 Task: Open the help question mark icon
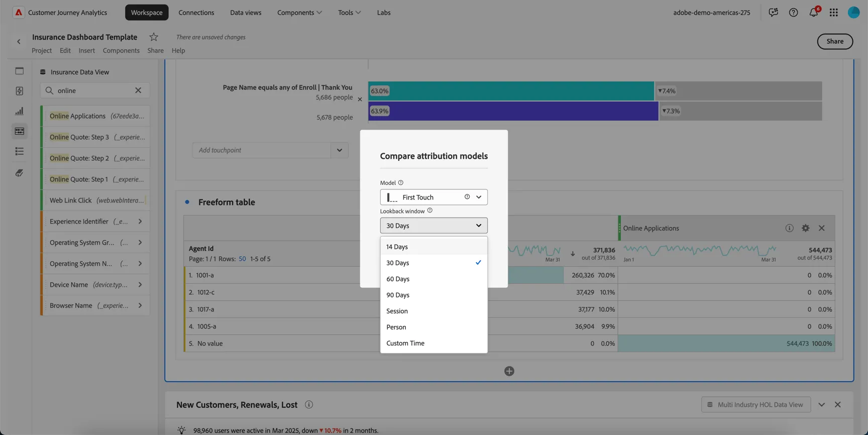pyautogui.click(x=793, y=13)
